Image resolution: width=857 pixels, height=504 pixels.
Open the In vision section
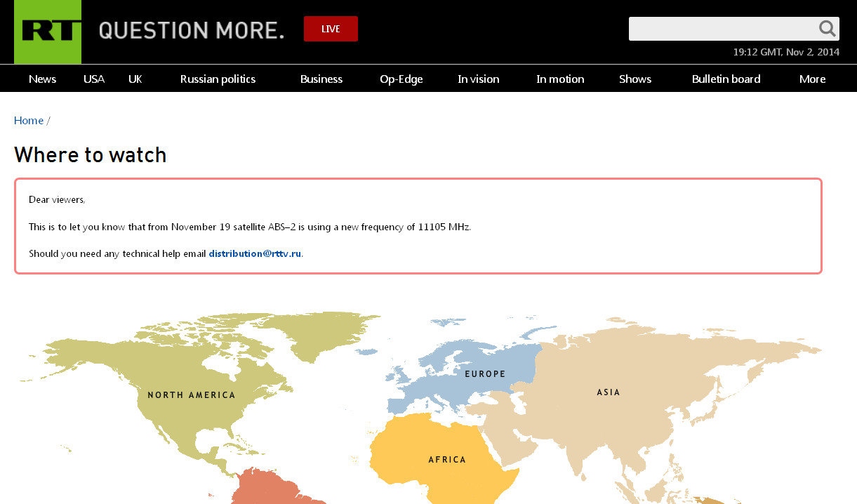coord(479,79)
